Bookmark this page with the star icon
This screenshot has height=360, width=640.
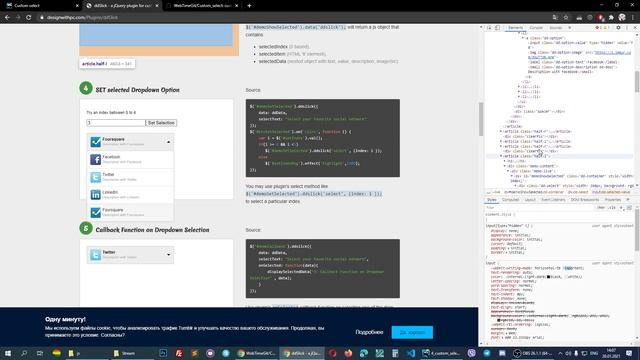(566, 18)
